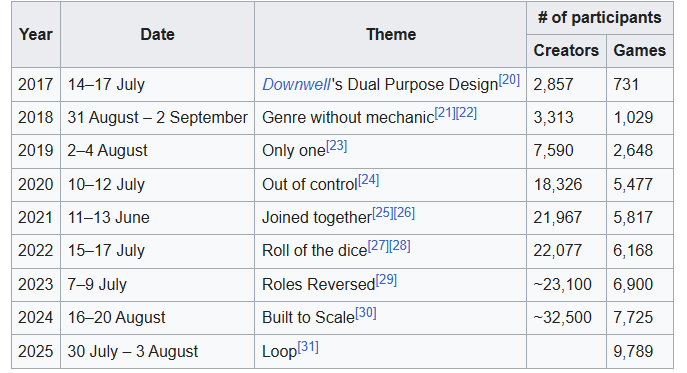Viewport: 687px width, 373px height.
Task: Open citation reference [24]
Action: [x=368, y=180]
